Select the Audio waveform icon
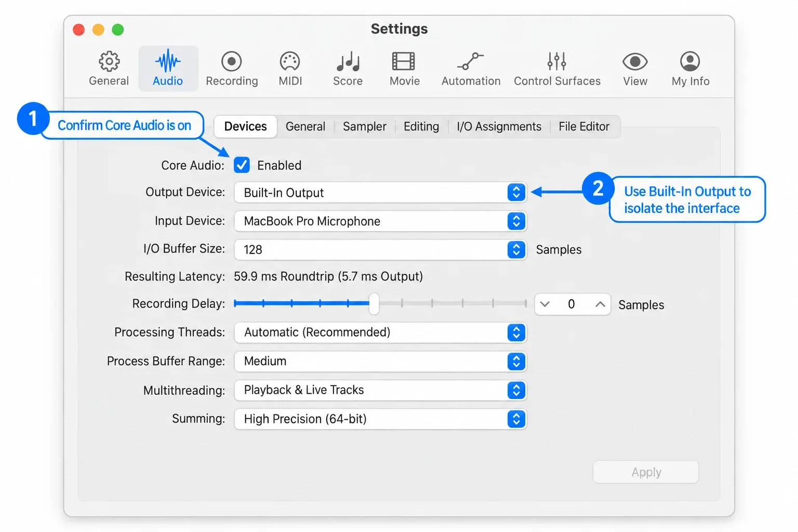798x532 pixels. click(x=168, y=62)
